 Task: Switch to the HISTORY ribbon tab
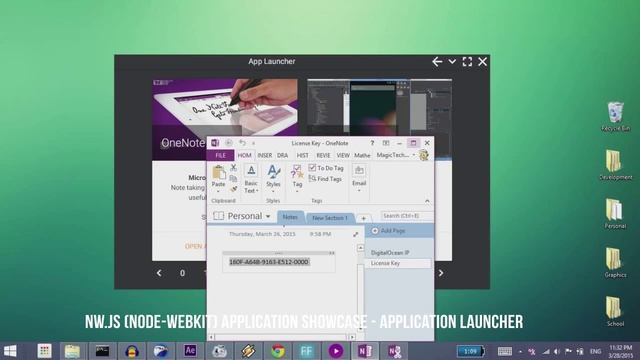click(x=302, y=155)
